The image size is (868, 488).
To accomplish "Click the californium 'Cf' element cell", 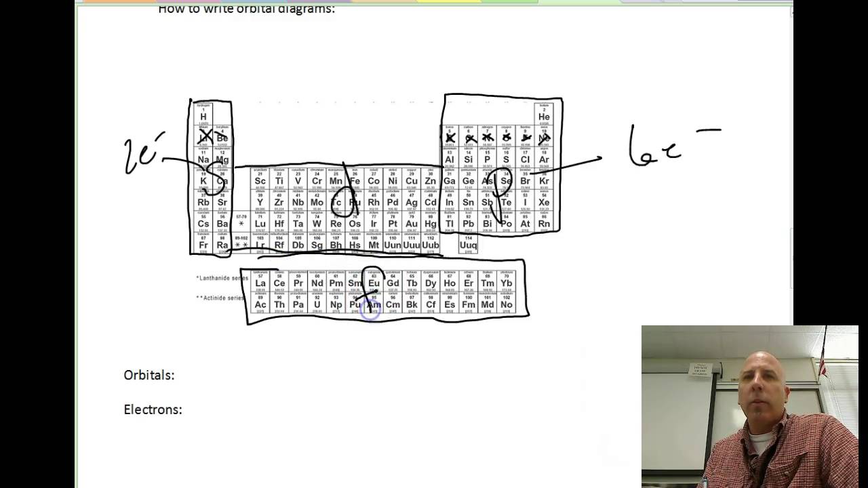I will click(x=431, y=302).
